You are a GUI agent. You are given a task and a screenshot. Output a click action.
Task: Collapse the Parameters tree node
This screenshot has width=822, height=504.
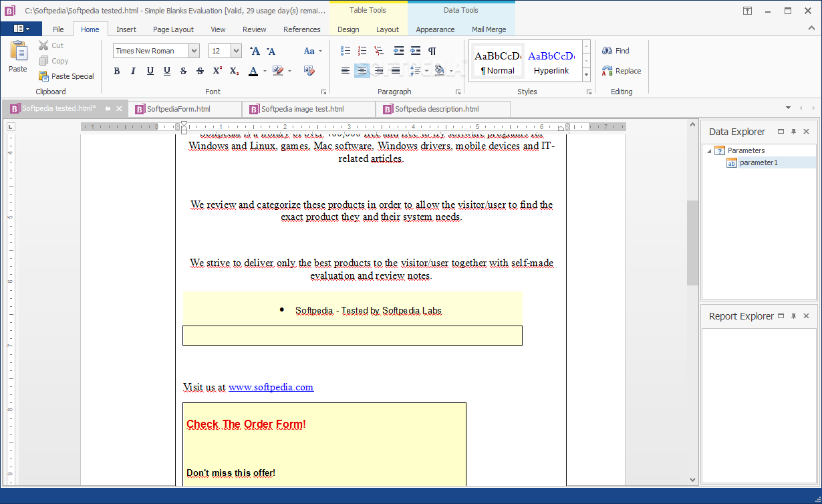[x=709, y=151]
